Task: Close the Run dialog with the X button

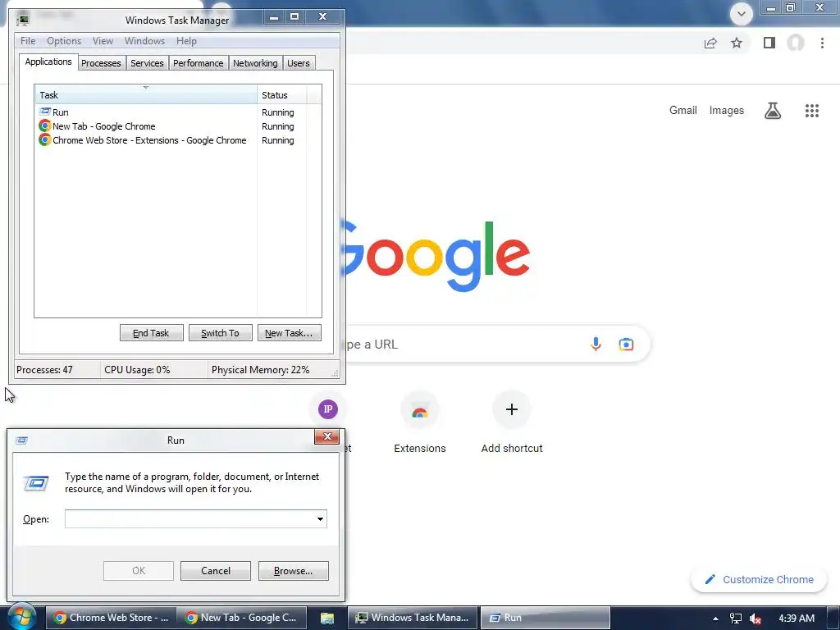Action: (x=326, y=436)
